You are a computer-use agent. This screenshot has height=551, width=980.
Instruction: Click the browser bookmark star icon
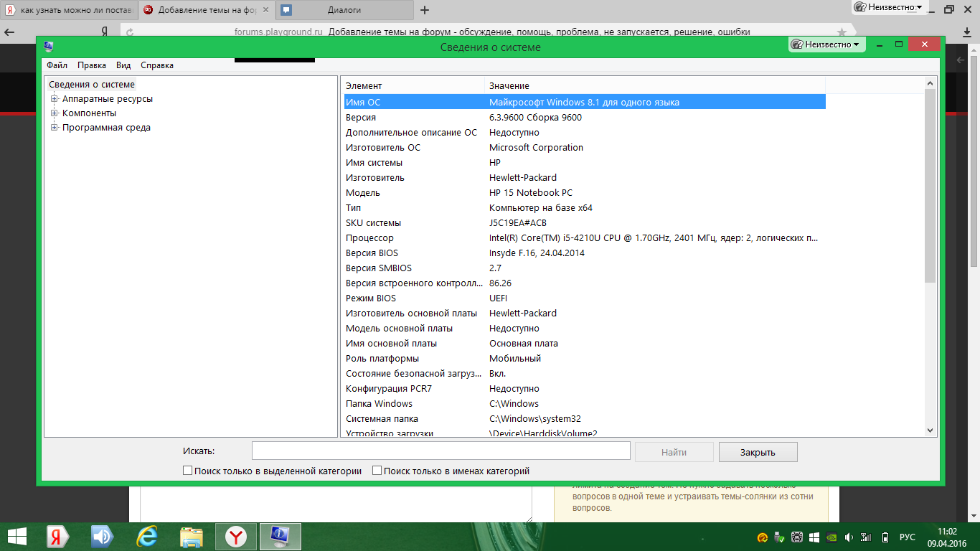pyautogui.click(x=842, y=32)
